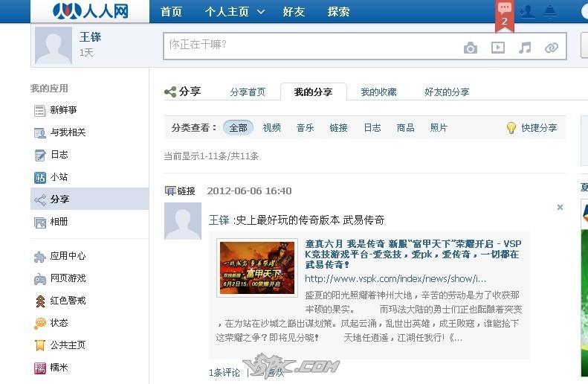588x384 pixels.
Task: Open the game banner thumbnail 富甲天下
Action: 257,268
